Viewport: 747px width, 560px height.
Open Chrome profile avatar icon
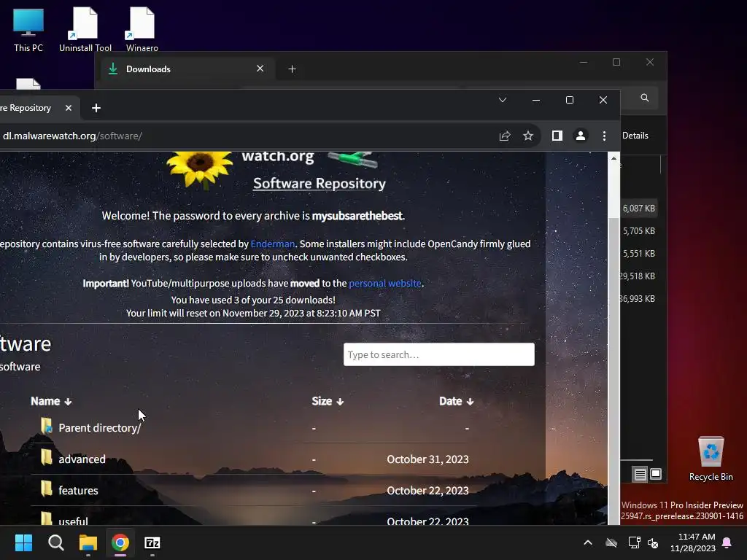pos(580,136)
